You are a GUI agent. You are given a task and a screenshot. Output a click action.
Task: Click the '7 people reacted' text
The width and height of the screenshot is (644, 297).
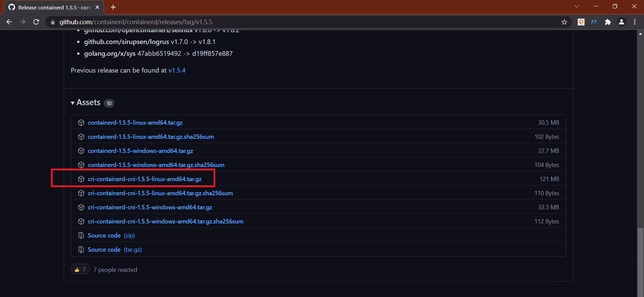point(115,270)
